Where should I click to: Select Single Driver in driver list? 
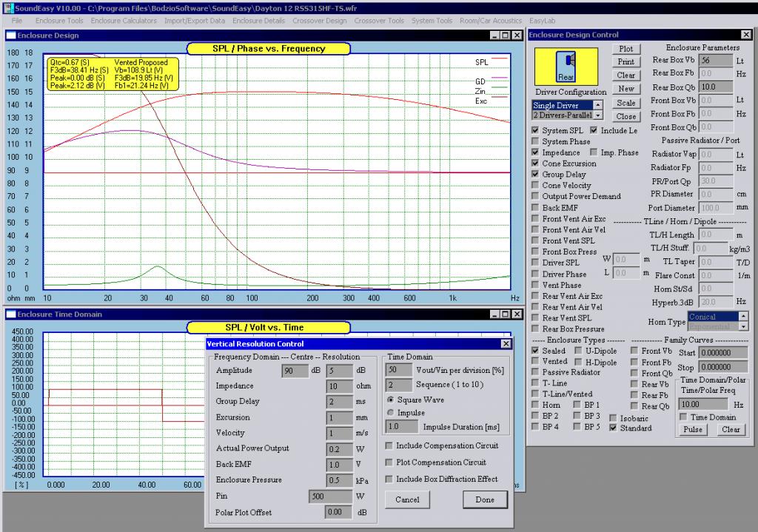click(x=563, y=105)
